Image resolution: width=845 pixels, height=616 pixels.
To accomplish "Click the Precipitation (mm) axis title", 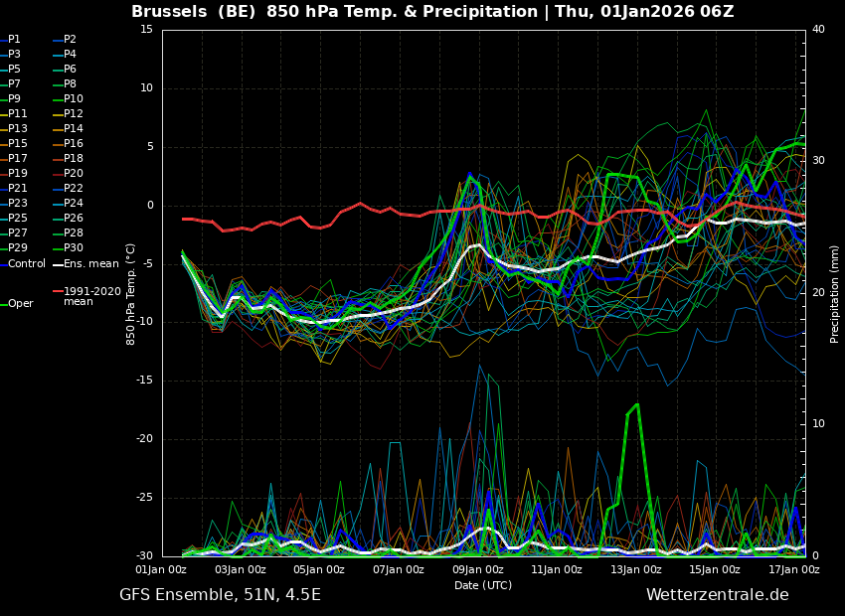I will coord(835,292).
